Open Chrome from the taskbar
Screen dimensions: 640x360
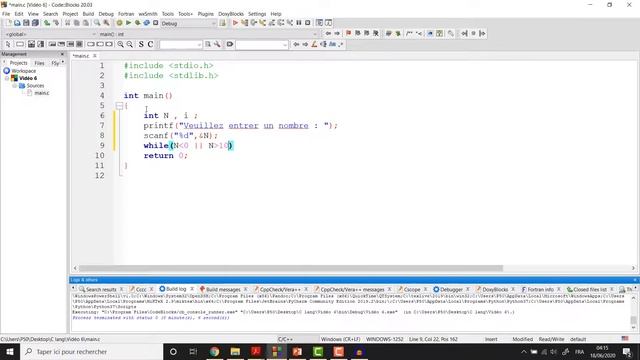214,351
